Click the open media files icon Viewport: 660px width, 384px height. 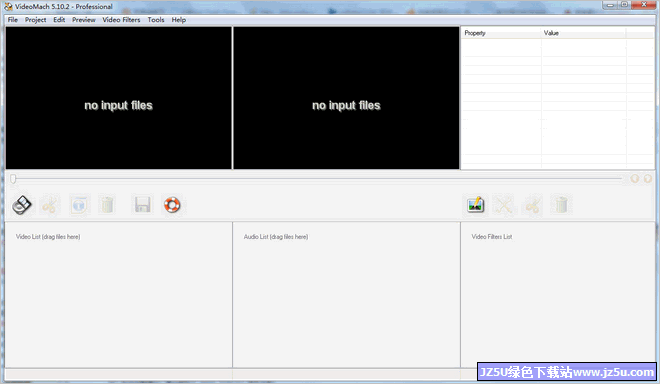point(22,205)
